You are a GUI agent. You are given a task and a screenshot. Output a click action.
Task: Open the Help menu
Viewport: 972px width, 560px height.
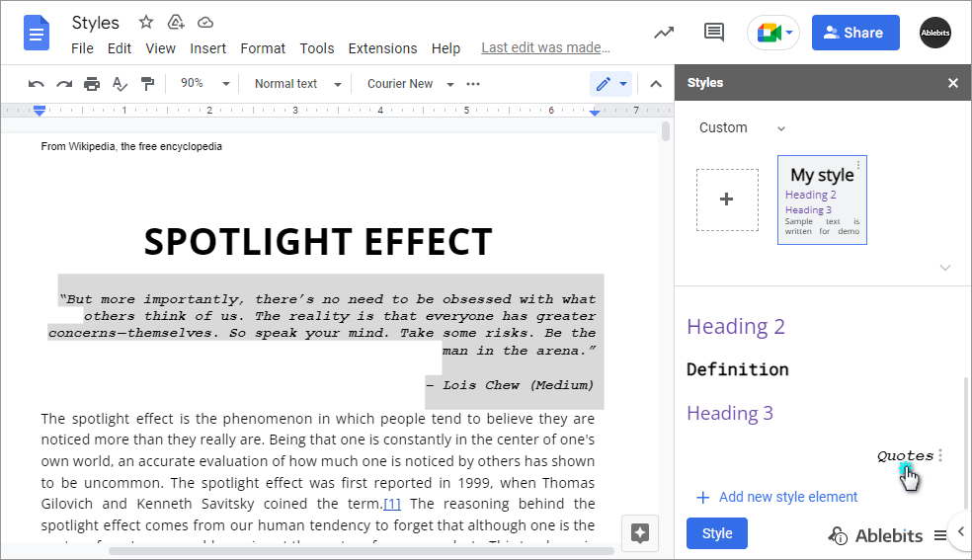pos(445,48)
